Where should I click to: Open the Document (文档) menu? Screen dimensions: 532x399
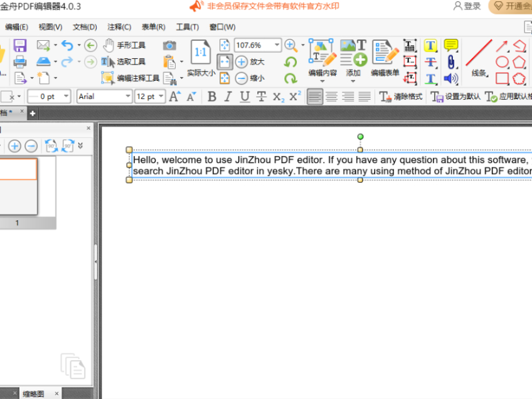[x=85, y=27]
